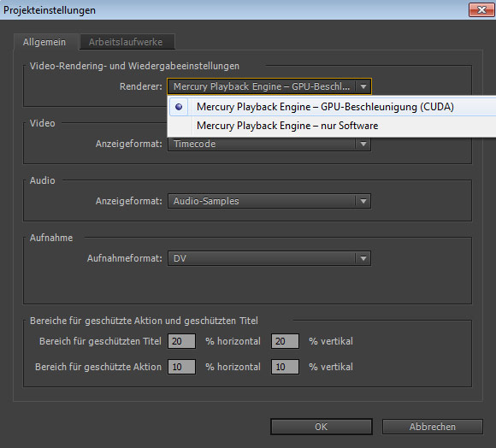Viewport: 496px width, 448px height.
Task: Edit geschützte Aktion horizontal percentage field
Action: click(181, 367)
